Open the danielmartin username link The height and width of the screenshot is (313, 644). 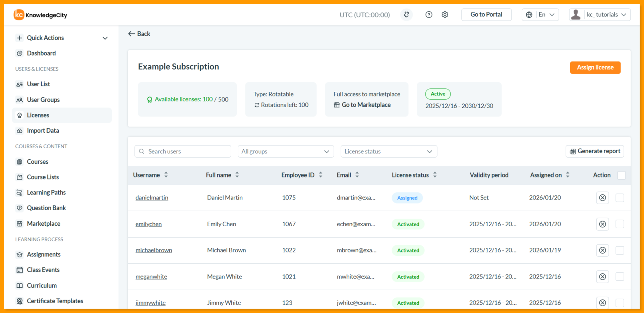[x=152, y=198]
